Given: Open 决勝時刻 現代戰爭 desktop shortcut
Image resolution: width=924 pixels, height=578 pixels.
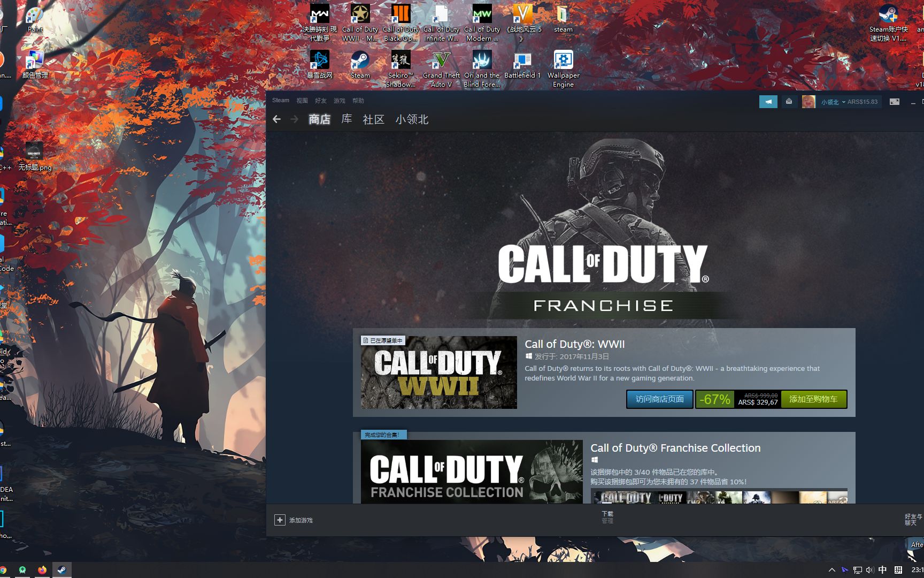Looking at the screenshot, I should coord(320,23).
